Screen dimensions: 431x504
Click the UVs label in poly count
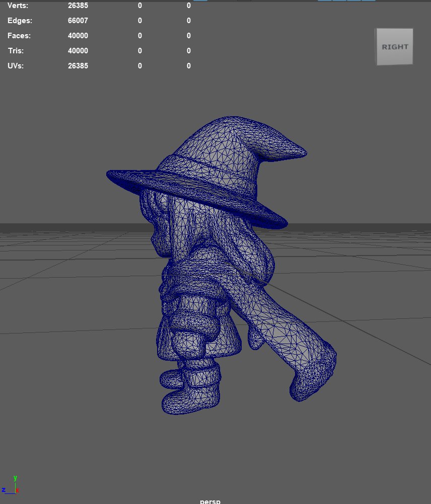[16, 66]
